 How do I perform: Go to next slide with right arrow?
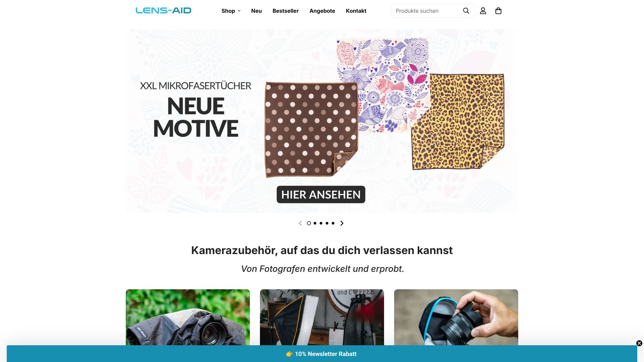[342, 223]
